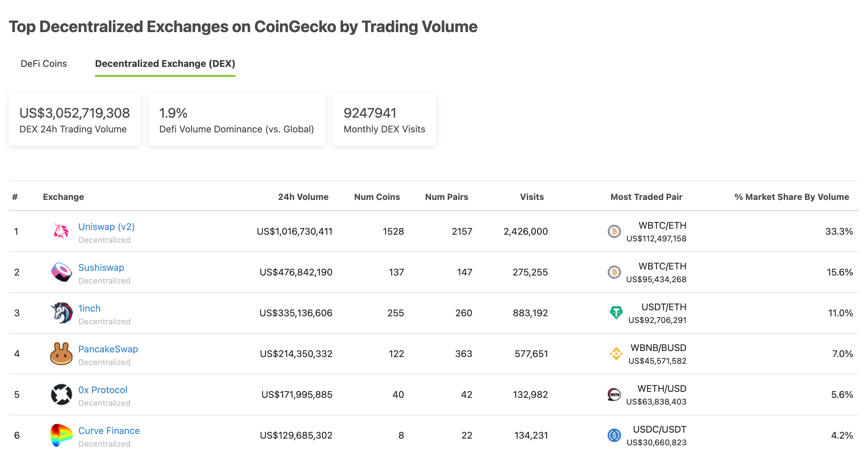Switch to the DeFi Coins tab

[44, 64]
